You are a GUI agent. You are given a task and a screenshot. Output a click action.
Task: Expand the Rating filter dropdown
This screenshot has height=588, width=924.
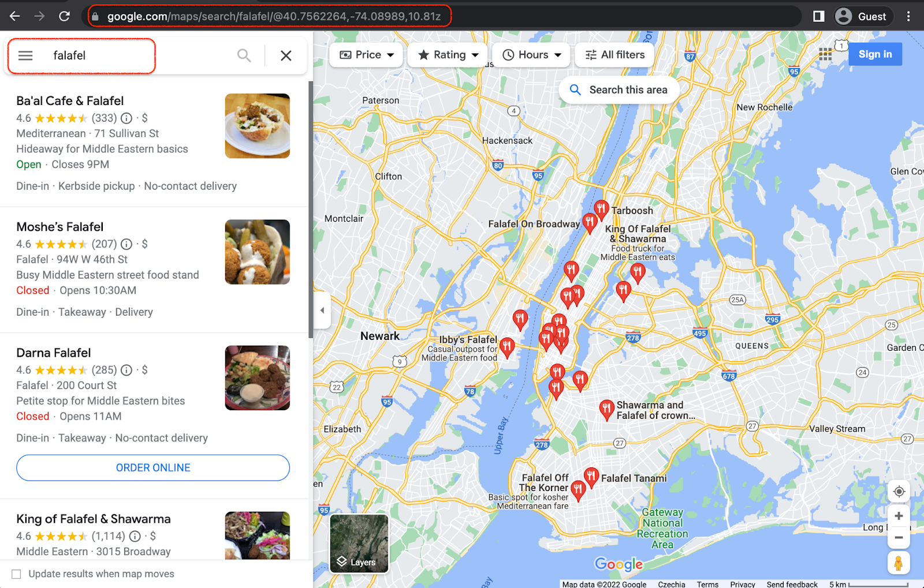[x=448, y=55]
